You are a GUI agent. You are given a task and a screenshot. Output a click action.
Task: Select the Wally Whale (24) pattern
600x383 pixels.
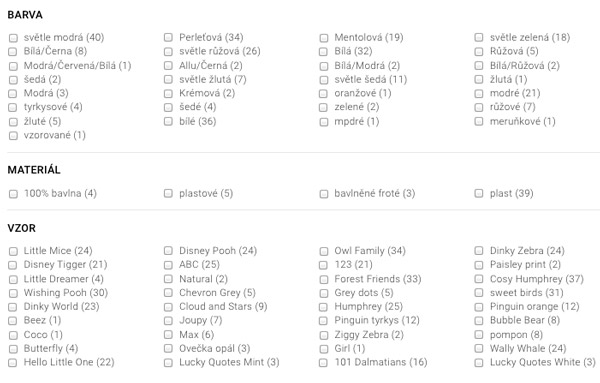click(x=479, y=349)
